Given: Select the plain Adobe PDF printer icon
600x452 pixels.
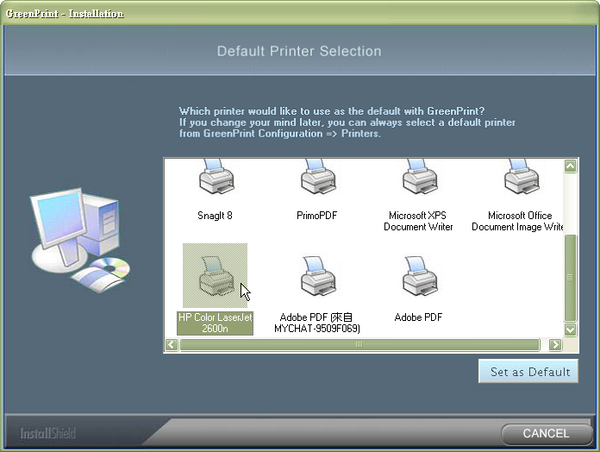Looking at the screenshot, I should 420,277.
